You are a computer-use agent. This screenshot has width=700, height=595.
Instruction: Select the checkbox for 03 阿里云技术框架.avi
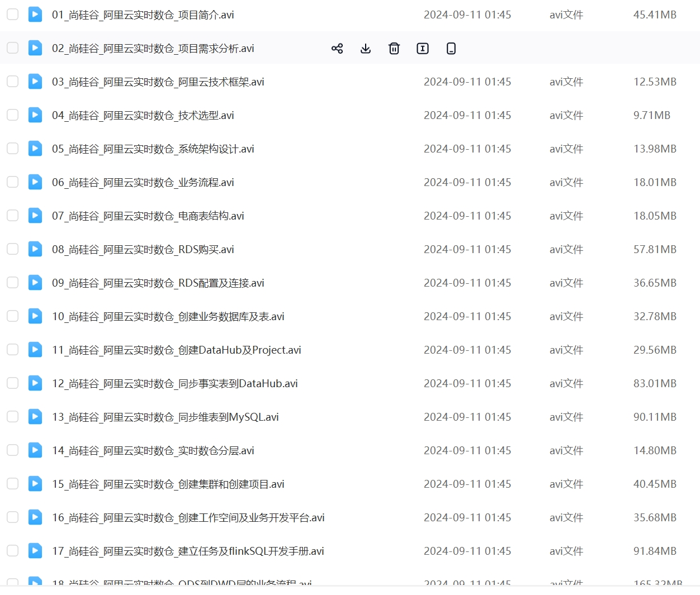[12, 82]
